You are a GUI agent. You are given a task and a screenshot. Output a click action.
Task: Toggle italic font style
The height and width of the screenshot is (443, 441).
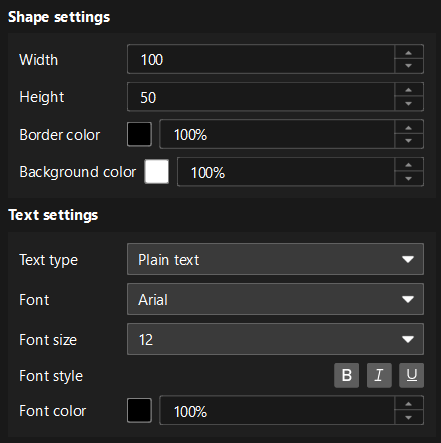tap(379, 375)
